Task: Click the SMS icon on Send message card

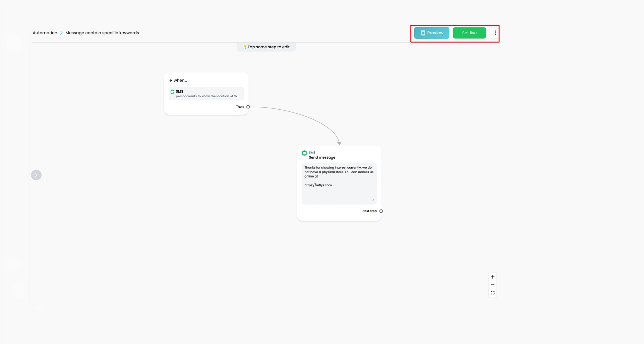Action: (304, 153)
